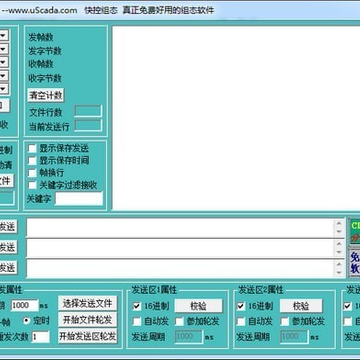Open the topmost dropdown arrow in left panel
The width and height of the screenshot is (360, 360).
pos(4,35)
